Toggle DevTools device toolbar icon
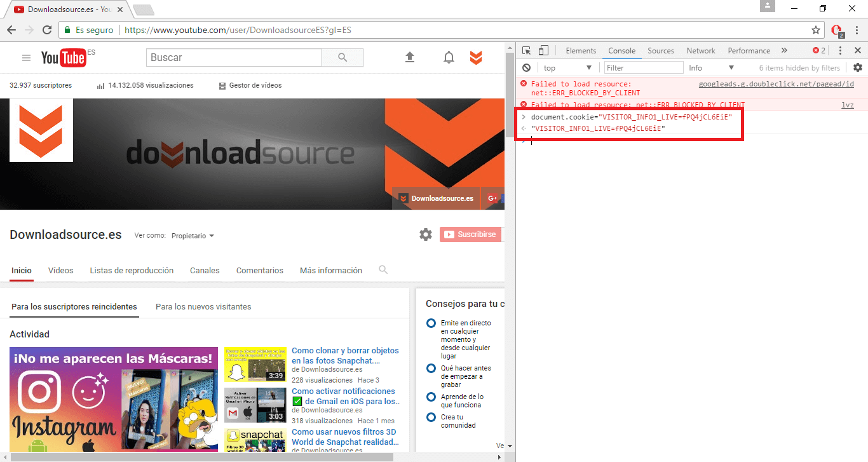The height and width of the screenshot is (462, 868). point(544,51)
